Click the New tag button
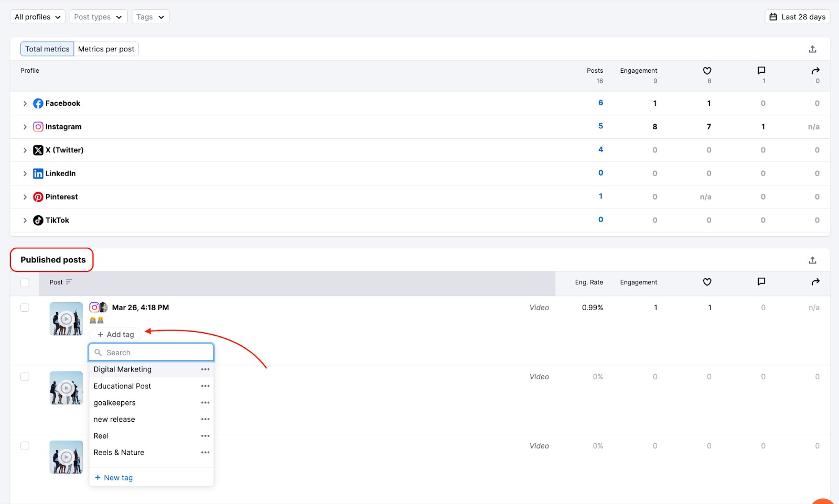The height and width of the screenshot is (504, 839). pos(113,477)
